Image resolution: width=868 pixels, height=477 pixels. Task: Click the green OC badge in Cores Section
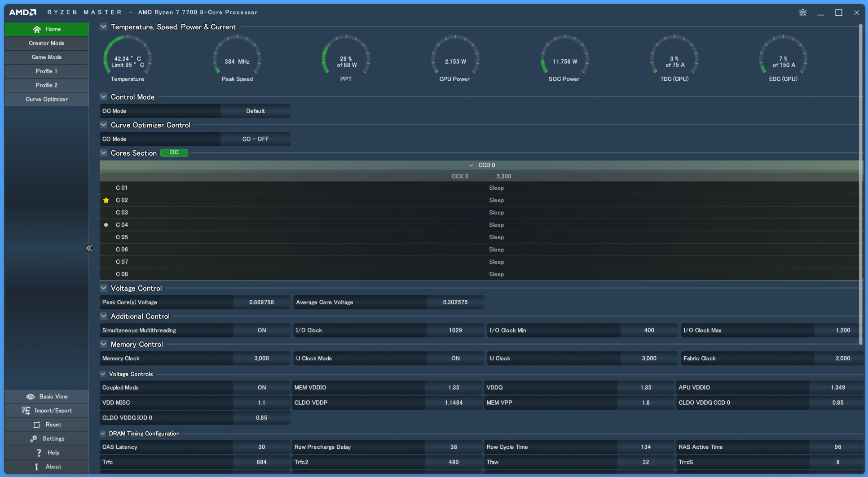[x=174, y=153]
